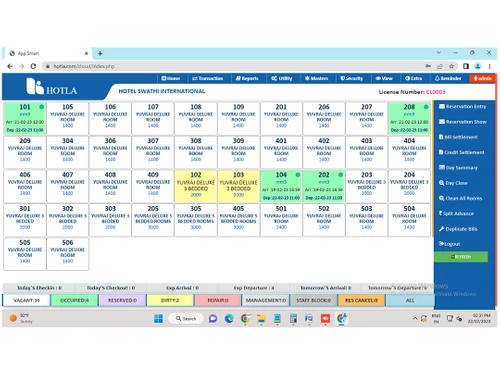
Task: Open Reservation Entry in sidebar
Action: 463,106
